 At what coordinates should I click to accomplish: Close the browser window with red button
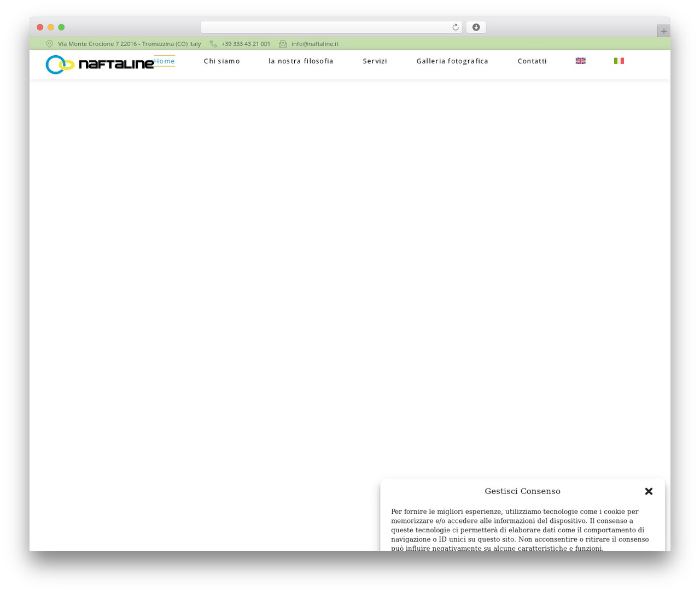(x=40, y=27)
